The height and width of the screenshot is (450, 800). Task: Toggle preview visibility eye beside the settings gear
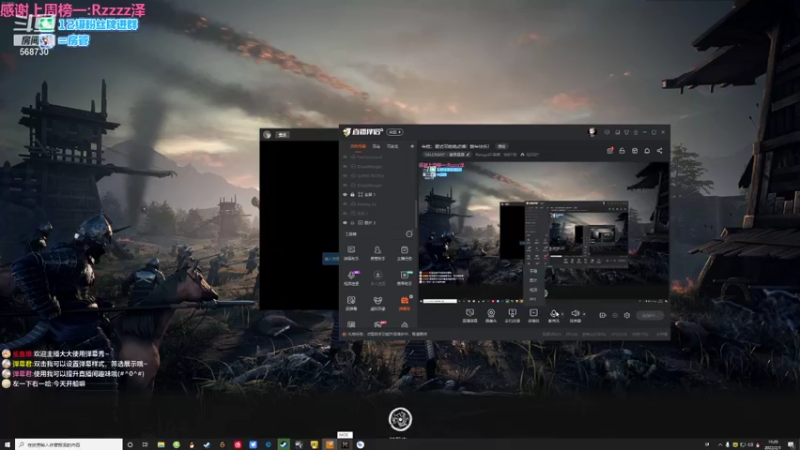click(x=615, y=315)
